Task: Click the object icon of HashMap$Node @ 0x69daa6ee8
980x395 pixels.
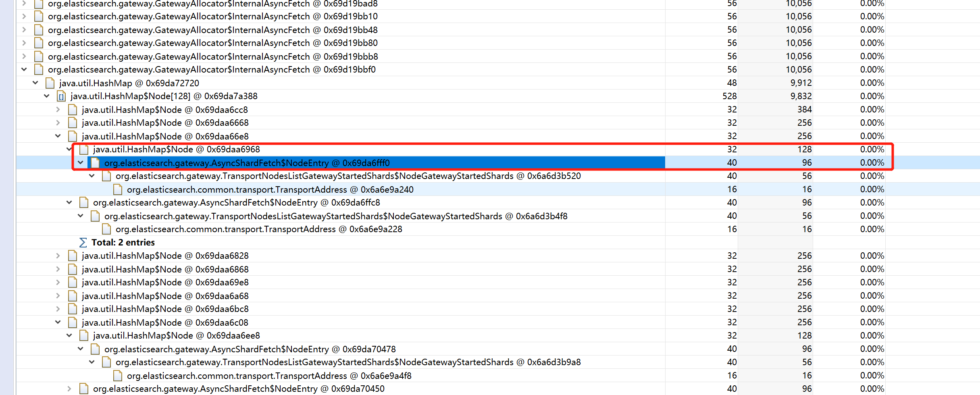Action: [84, 336]
